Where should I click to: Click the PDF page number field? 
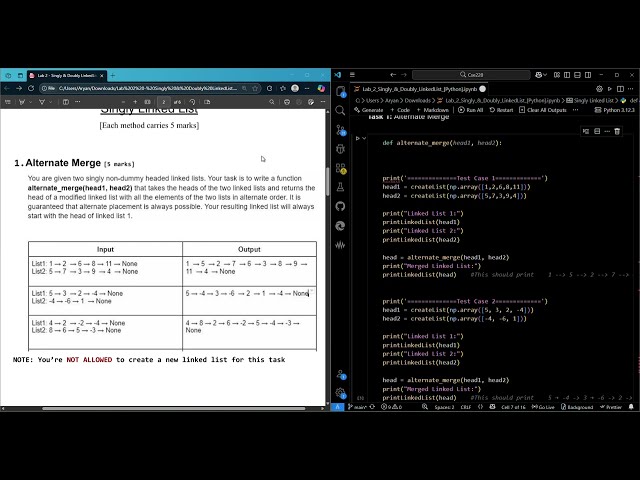click(x=164, y=102)
